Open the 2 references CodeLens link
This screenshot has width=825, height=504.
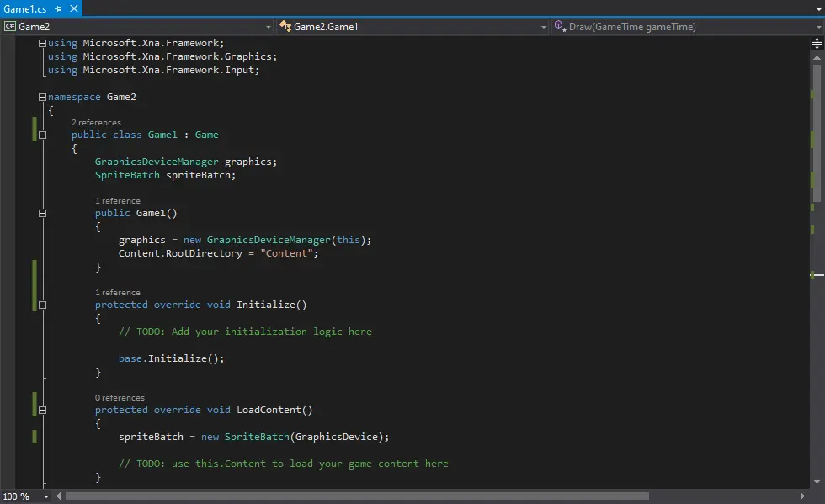(96, 123)
